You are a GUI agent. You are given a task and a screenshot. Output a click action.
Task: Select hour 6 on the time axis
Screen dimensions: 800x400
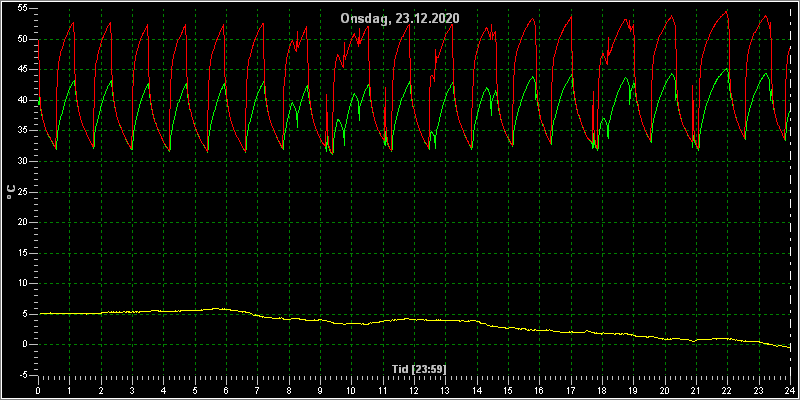tap(226, 390)
